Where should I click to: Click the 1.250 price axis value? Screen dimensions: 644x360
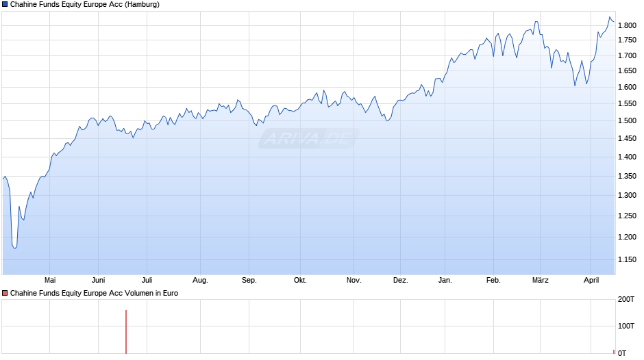click(x=627, y=216)
